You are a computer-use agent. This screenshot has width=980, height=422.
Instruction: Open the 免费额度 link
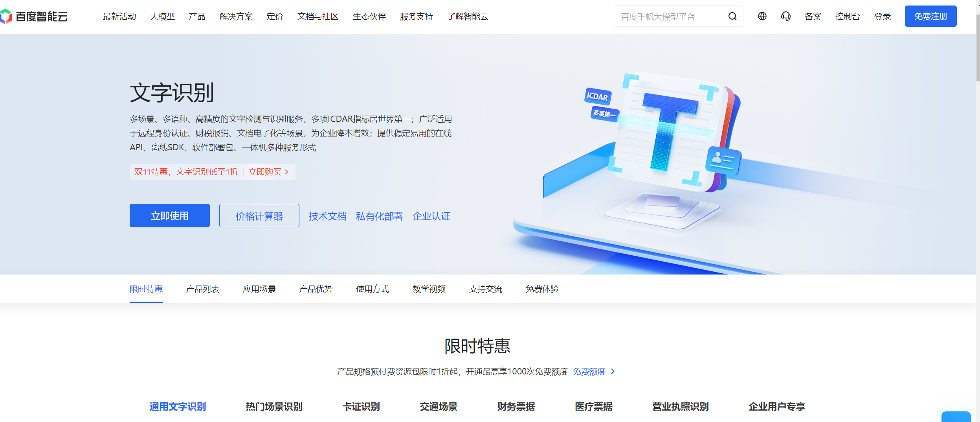589,371
